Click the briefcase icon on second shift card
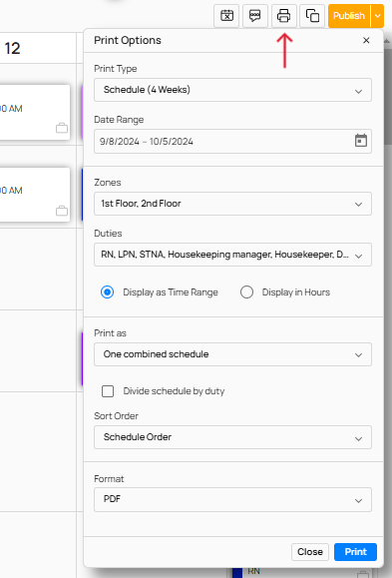The width and height of the screenshot is (392, 578). point(62,211)
